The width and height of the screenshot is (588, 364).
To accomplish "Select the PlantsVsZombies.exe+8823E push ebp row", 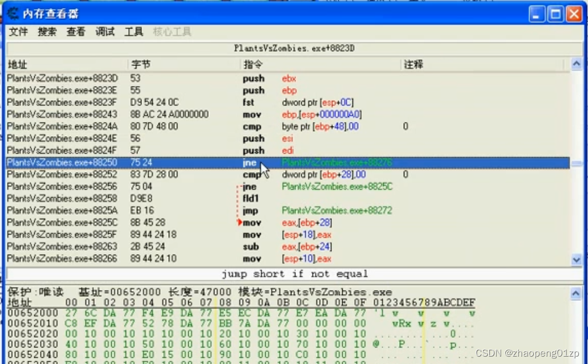I will tap(288, 91).
